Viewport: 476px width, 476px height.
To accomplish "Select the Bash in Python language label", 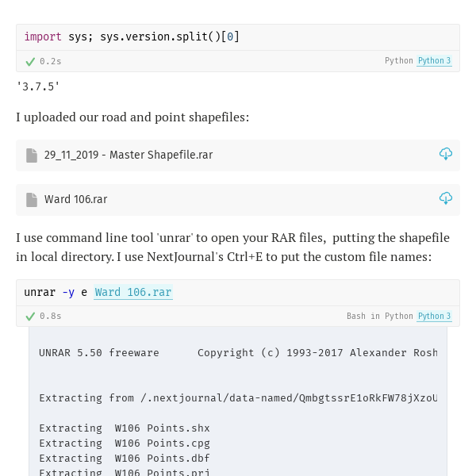I will click(380, 316).
